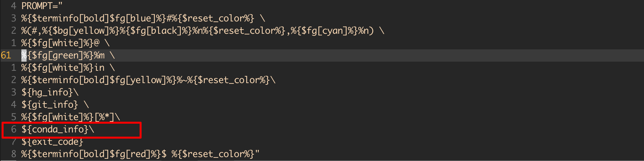Click the highlighted current line number 61

[x=6, y=56]
